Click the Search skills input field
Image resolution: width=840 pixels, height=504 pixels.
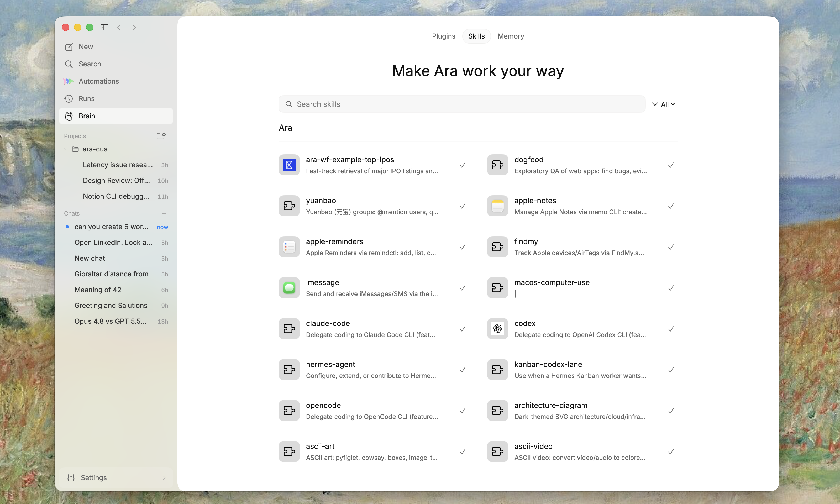[x=462, y=104]
